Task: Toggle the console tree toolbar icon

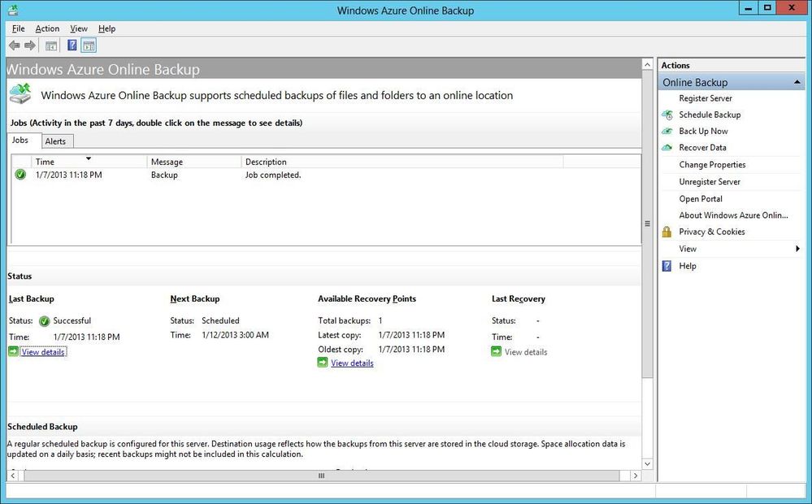Action: click(x=50, y=46)
